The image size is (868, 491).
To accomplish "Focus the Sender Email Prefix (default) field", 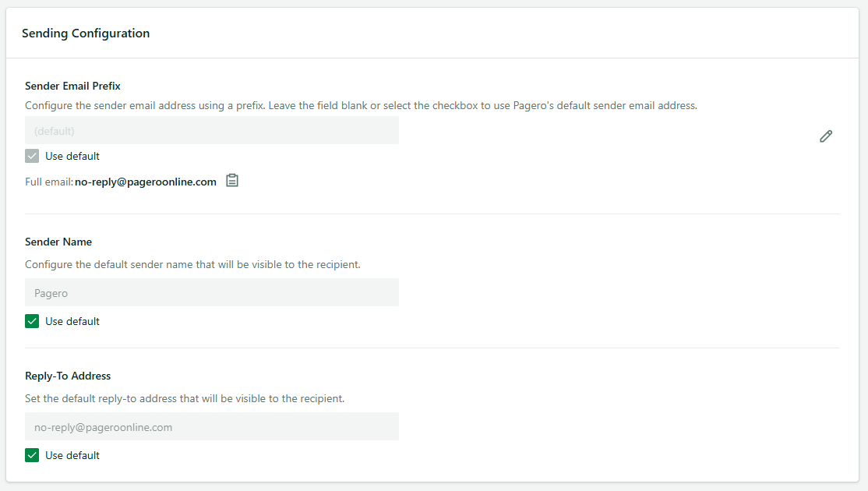I will [x=211, y=131].
